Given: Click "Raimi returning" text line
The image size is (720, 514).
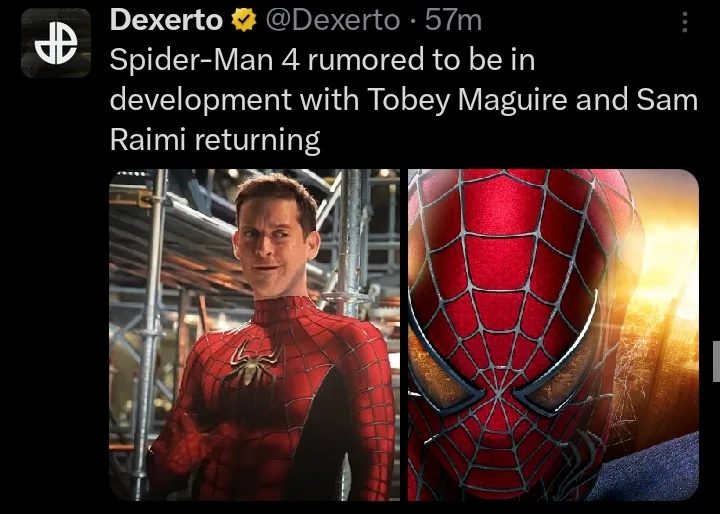Looking at the screenshot, I should click(x=215, y=140).
